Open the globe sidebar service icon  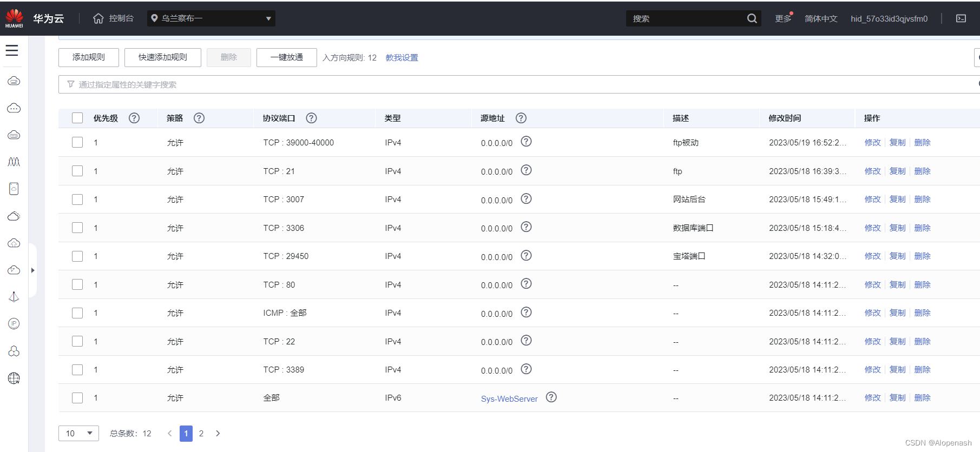14,378
